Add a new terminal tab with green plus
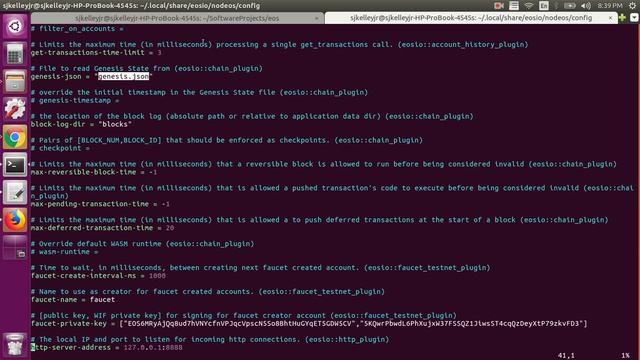The height and width of the screenshot is (360, 640). [622, 18]
